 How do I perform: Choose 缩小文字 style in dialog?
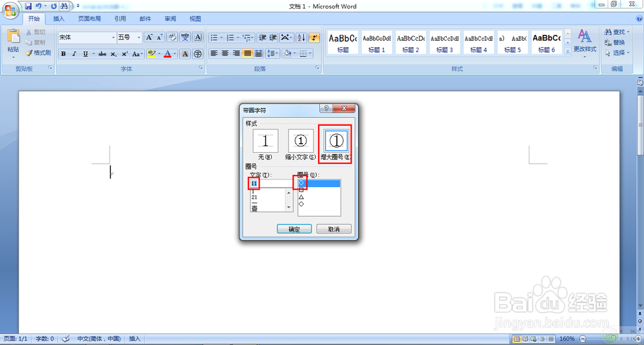pos(301,144)
